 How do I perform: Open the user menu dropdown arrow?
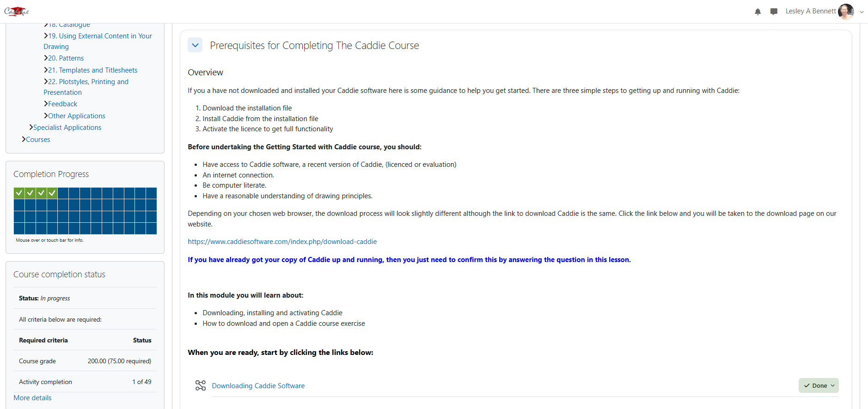862,12
